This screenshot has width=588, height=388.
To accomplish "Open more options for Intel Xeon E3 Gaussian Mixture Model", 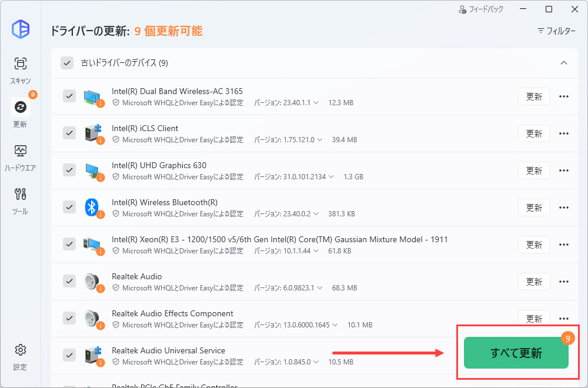I will 564,245.
